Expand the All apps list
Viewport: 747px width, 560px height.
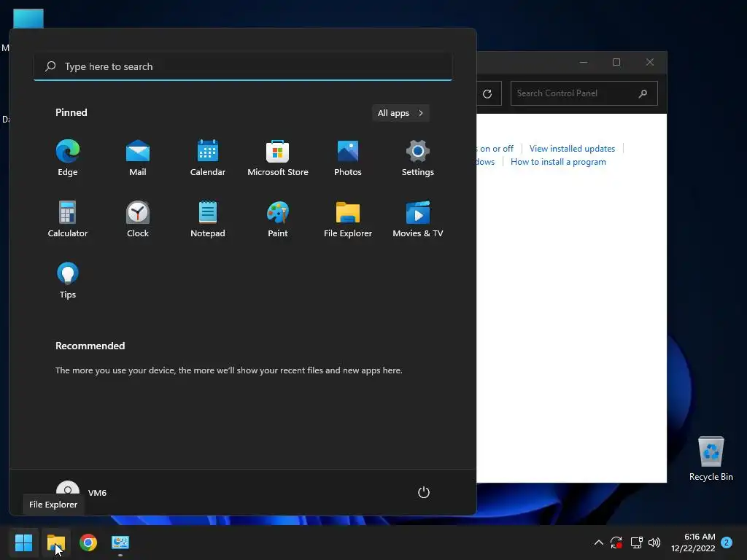point(400,113)
